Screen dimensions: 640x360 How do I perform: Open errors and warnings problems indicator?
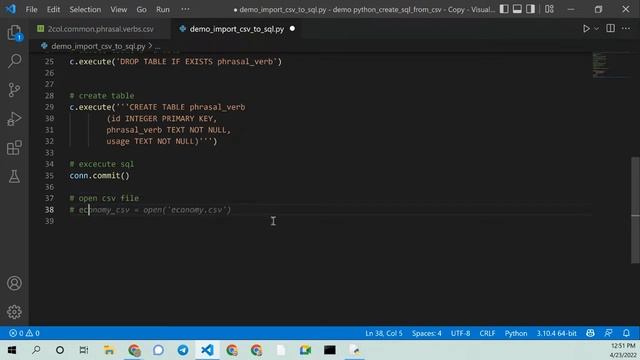(24, 333)
